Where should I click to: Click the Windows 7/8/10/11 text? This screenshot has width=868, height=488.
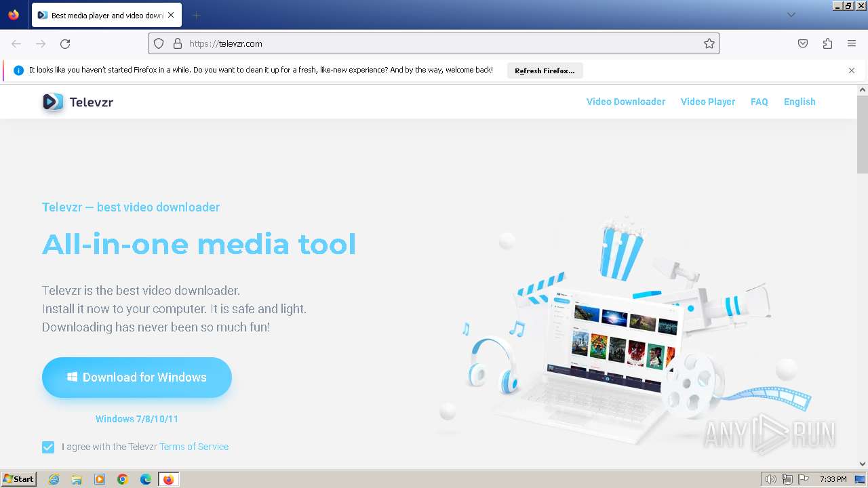tap(137, 419)
